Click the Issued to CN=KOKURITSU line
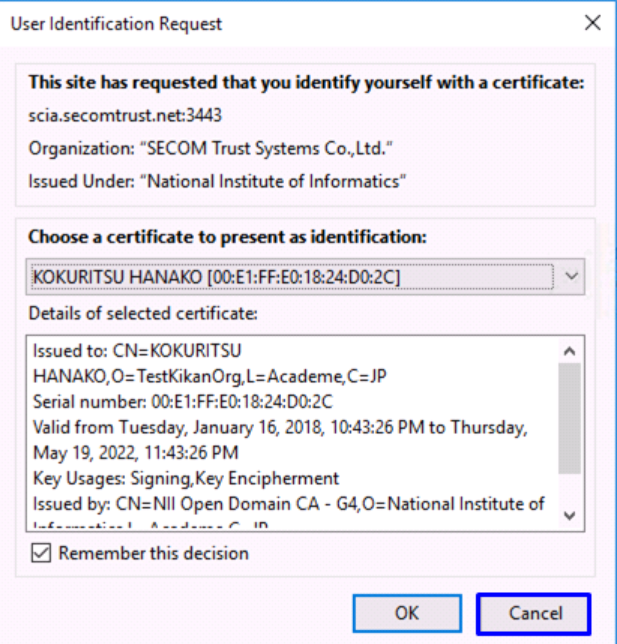This screenshot has width=617, height=644. click(137, 351)
